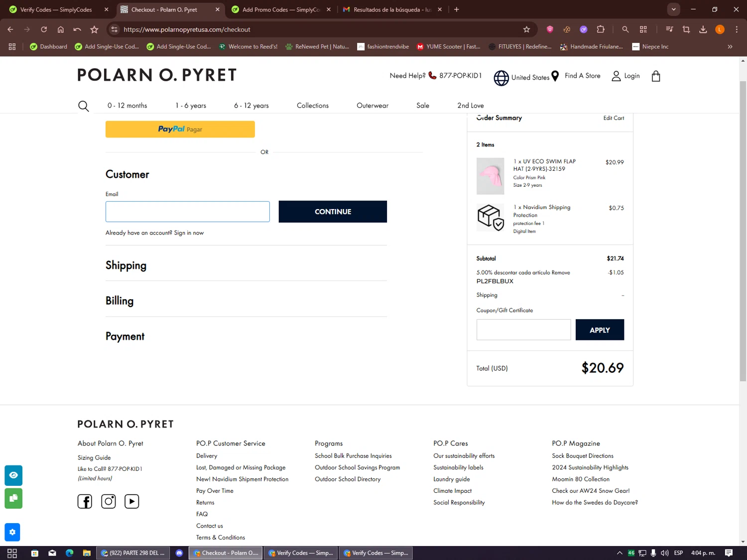Open the Niepce Inc bookmark
Viewport: 747px width, 560px height.
tap(650, 47)
